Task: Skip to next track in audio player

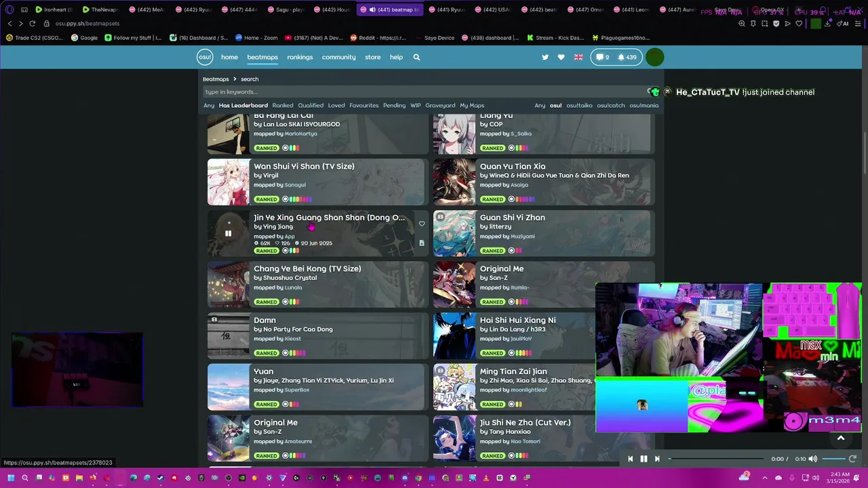Action: tap(656, 459)
